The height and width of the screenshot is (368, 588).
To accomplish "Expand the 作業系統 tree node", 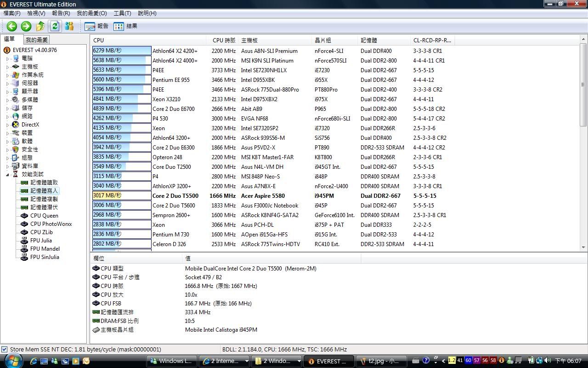I will (x=8, y=75).
